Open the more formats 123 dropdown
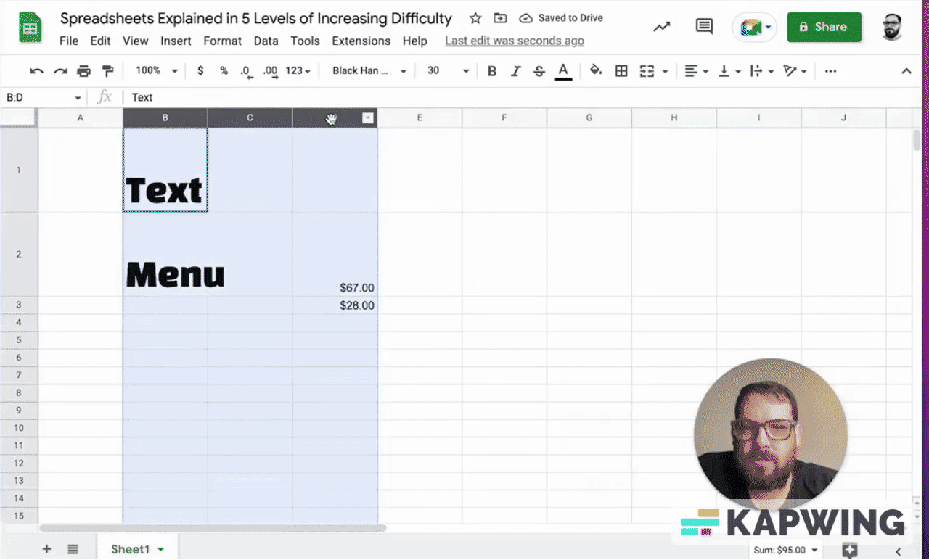This screenshot has height=560, width=929. [x=298, y=71]
